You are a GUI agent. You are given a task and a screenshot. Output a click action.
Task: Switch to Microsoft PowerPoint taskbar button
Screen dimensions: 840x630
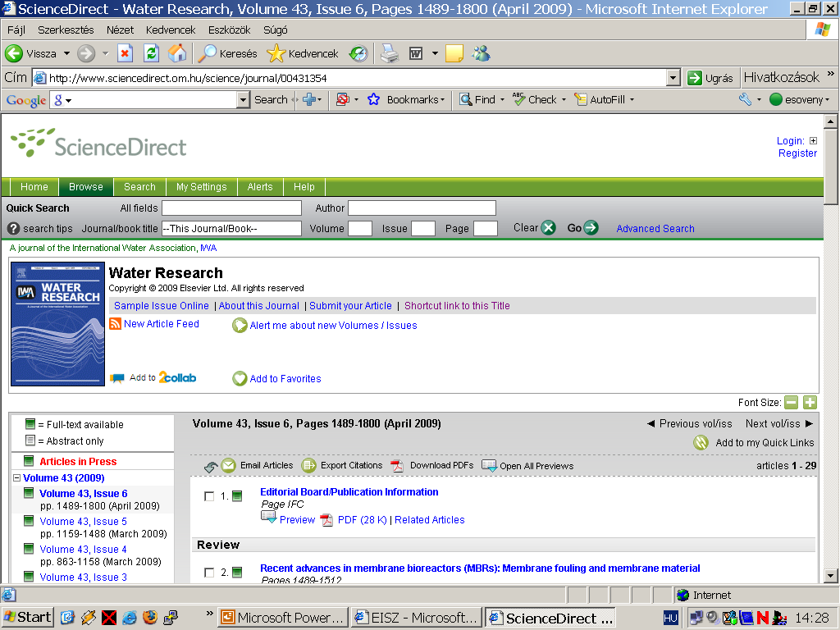[283, 618]
